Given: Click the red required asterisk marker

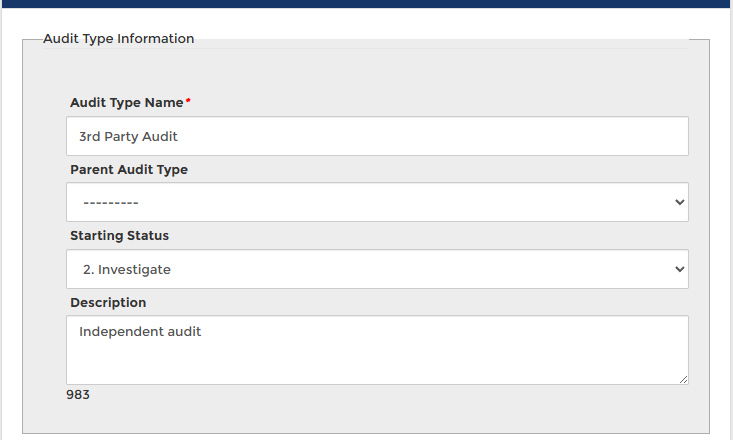Looking at the screenshot, I should 188,101.
